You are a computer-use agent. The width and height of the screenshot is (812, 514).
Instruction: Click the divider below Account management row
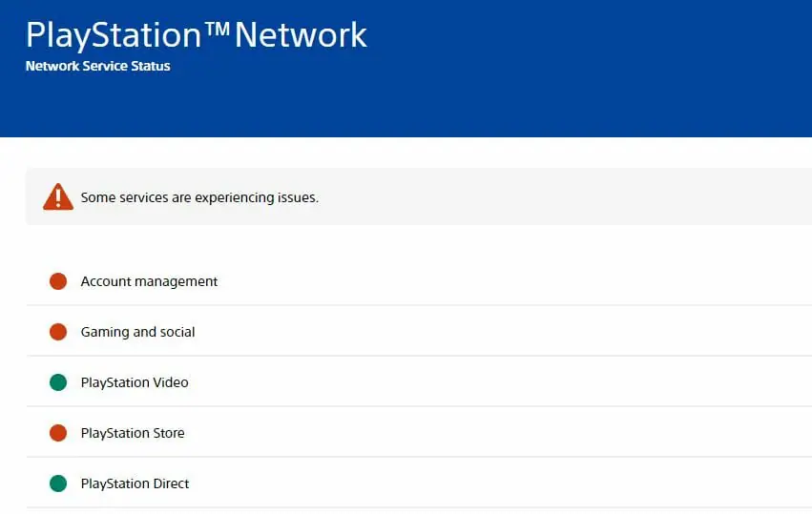[419, 305]
